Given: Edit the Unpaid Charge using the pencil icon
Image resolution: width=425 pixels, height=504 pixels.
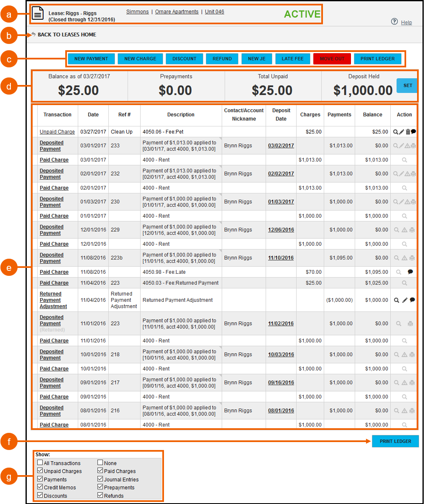Looking at the screenshot, I should 402,131.
